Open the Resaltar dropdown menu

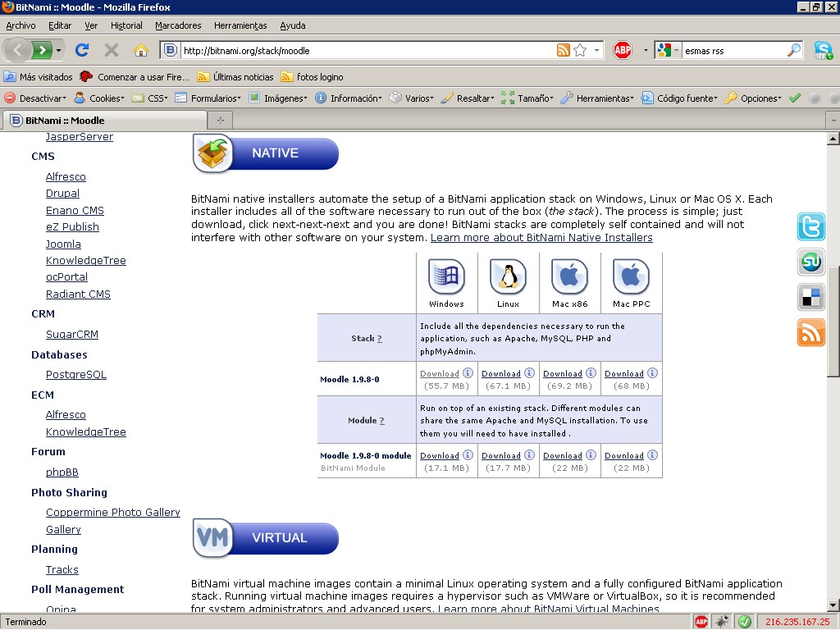coord(467,98)
